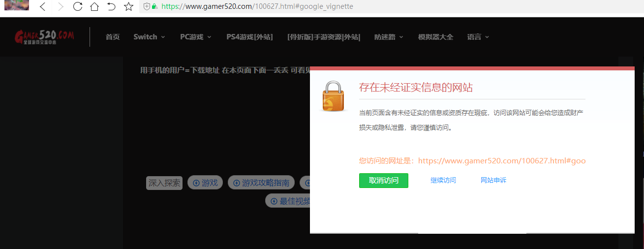Reload the page with refresh icon
This screenshot has width=644, height=249.
point(77,7)
